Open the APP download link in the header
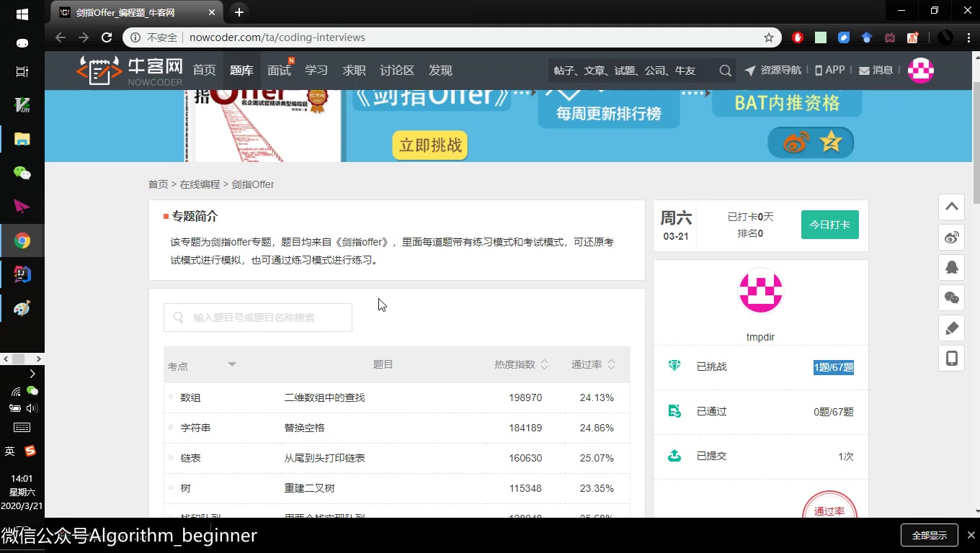 pyautogui.click(x=829, y=70)
